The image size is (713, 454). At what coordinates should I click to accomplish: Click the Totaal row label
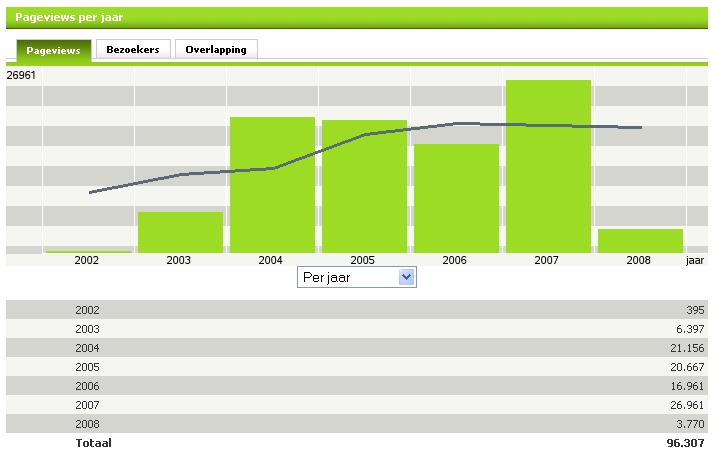pos(93,443)
